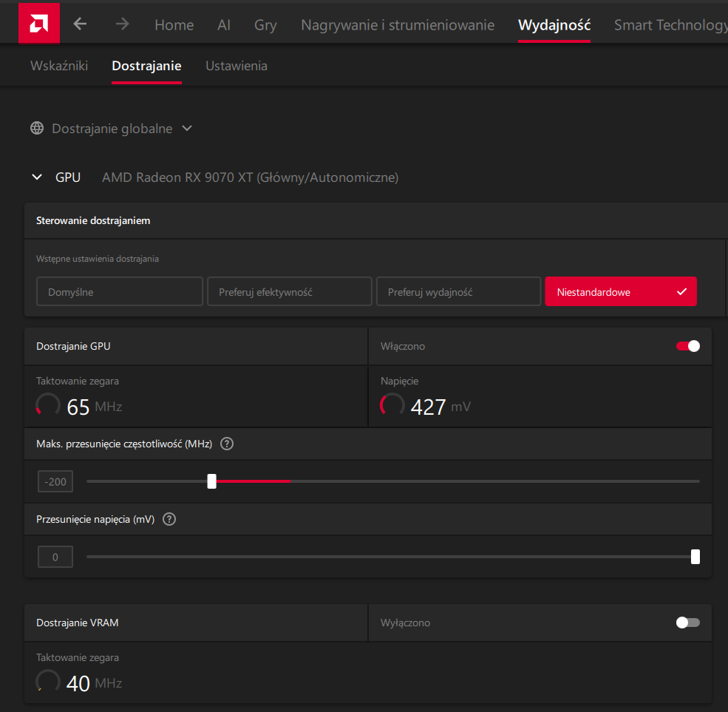
Task: Go back with the left arrow
Action: point(80,24)
